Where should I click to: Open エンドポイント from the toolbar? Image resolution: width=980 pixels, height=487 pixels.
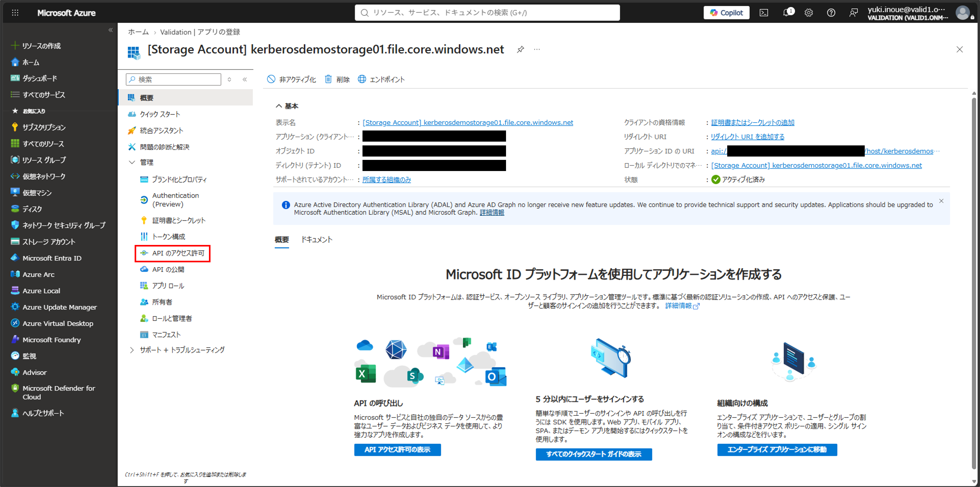click(x=381, y=79)
